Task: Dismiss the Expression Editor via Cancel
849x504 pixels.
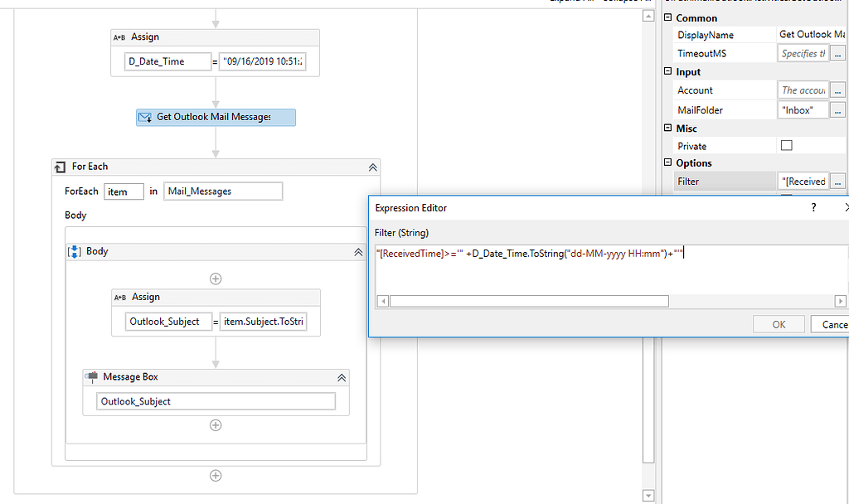Action: [x=832, y=324]
